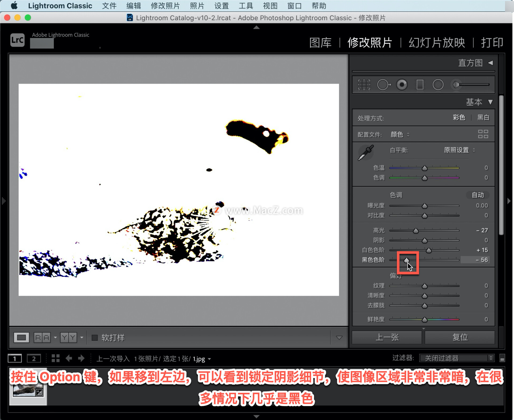Enable the 软打样 soft proofing checkbox
This screenshot has width=514, height=420.
pyautogui.click(x=95, y=338)
